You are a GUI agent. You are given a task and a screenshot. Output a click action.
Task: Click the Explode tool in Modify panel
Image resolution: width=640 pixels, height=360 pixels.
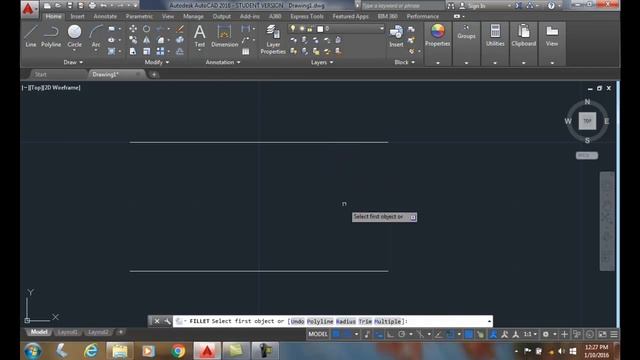(x=180, y=40)
